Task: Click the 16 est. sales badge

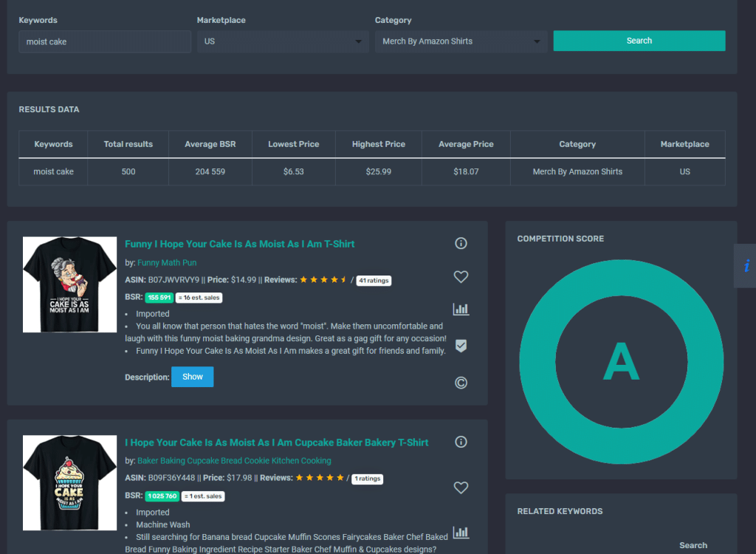Action: pyautogui.click(x=199, y=298)
